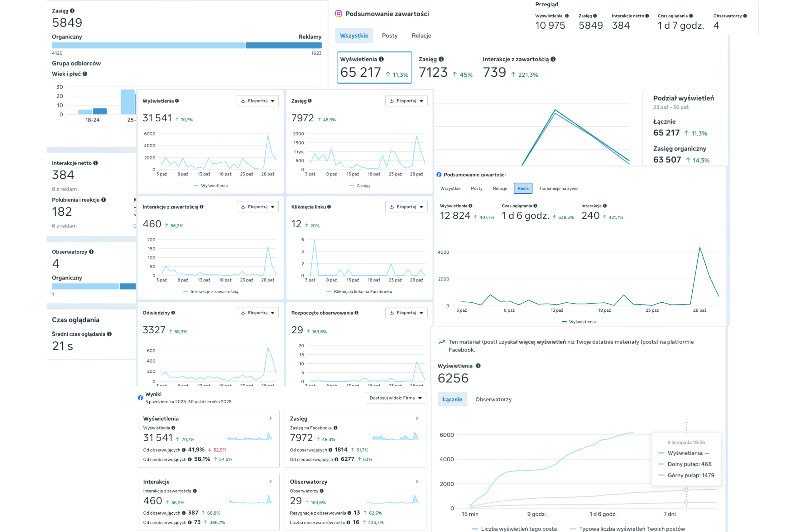Screen dimensions: 798x532
Task: Click Eksportuj button in Odwiedziny chart
Action: click(x=257, y=313)
